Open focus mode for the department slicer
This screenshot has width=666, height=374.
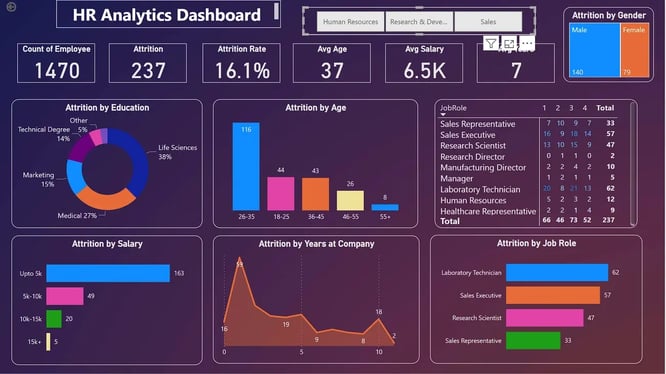pos(509,43)
